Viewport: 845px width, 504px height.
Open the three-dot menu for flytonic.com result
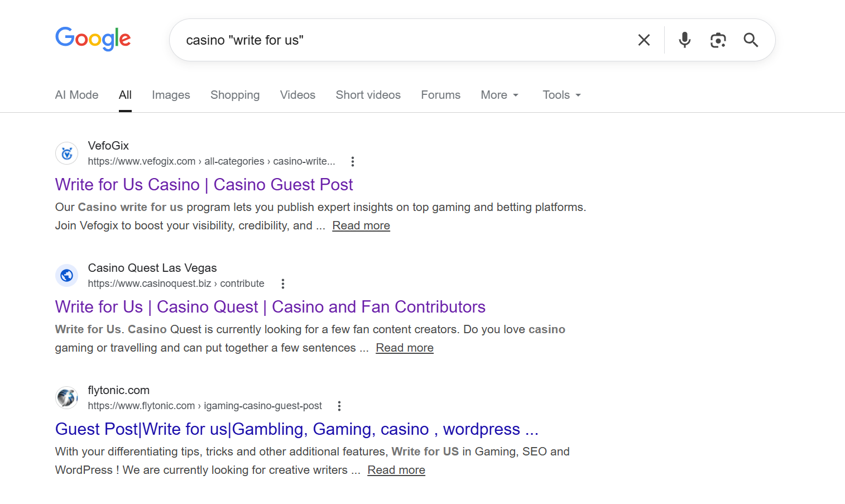(x=339, y=406)
